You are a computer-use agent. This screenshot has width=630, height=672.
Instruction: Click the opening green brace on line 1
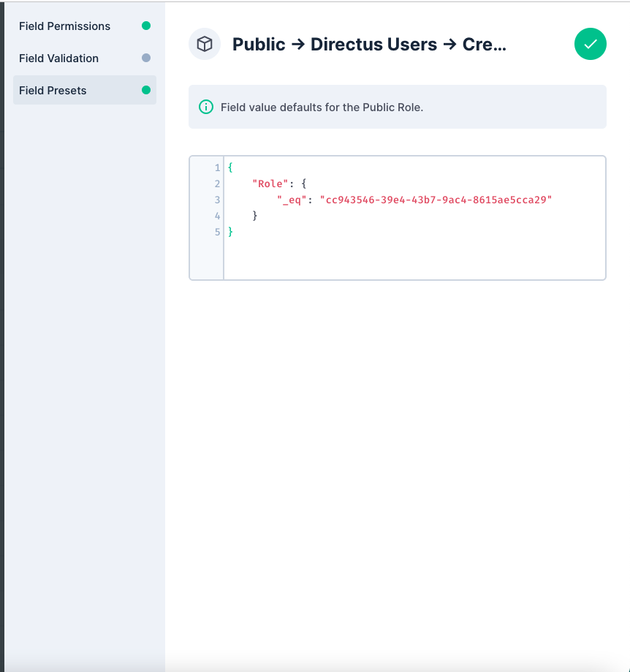230,167
